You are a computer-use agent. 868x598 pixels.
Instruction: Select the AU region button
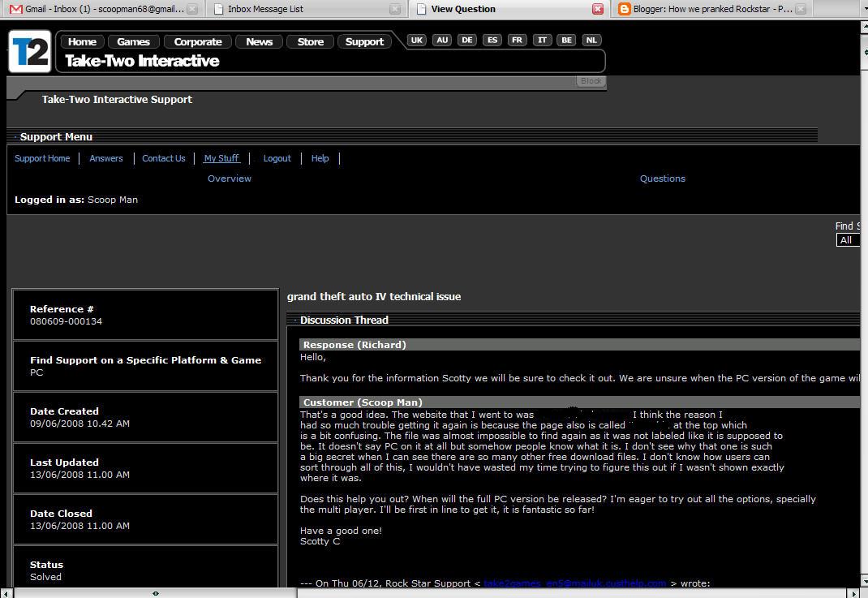click(442, 40)
